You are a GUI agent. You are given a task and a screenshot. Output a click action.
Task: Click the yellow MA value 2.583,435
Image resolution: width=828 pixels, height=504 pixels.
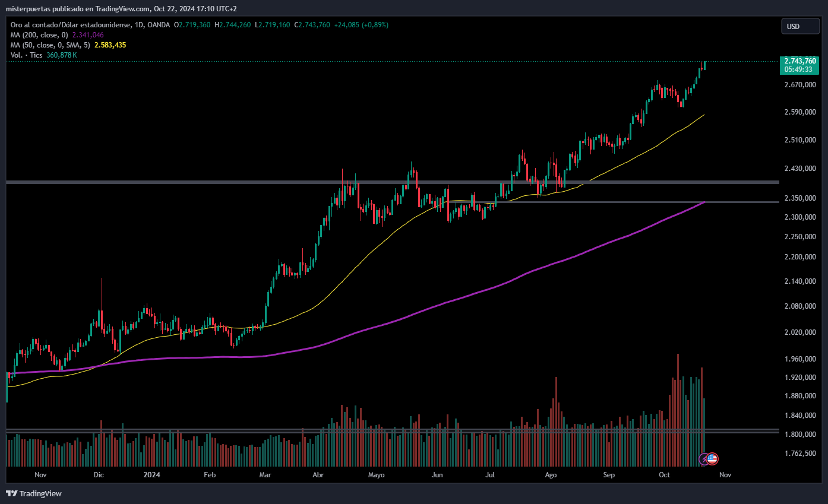coord(110,45)
